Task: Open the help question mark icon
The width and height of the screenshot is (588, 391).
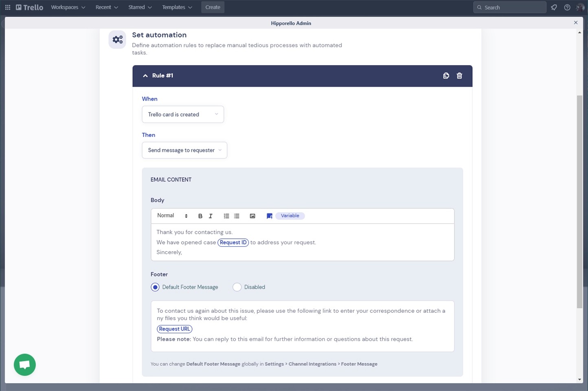Action: tap(567, 7)
